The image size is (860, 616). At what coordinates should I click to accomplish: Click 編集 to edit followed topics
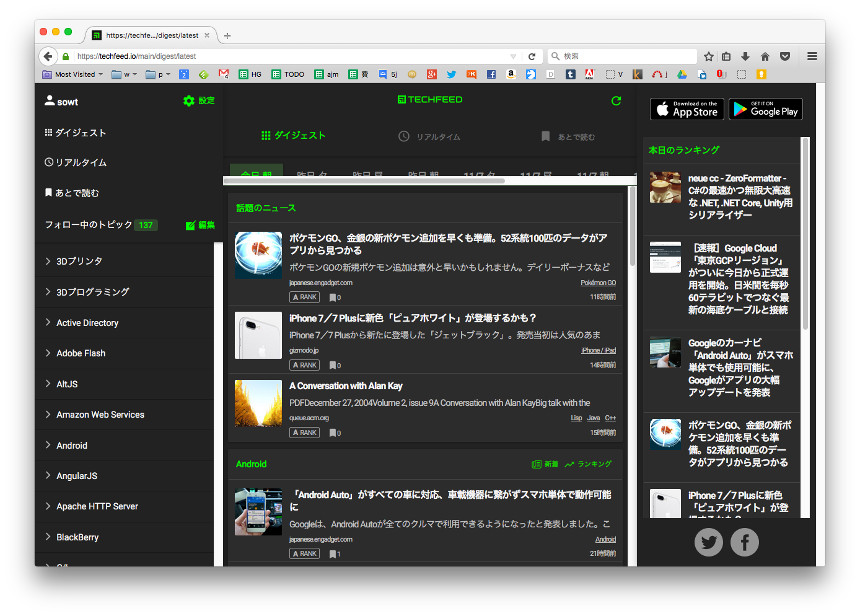pos(200,225)
